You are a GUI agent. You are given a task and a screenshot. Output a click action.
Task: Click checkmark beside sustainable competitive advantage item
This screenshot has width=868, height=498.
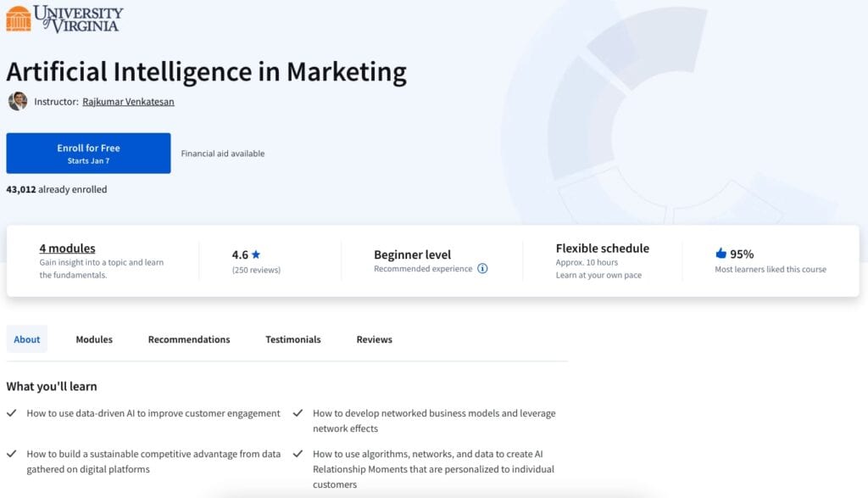click(12, 453)
